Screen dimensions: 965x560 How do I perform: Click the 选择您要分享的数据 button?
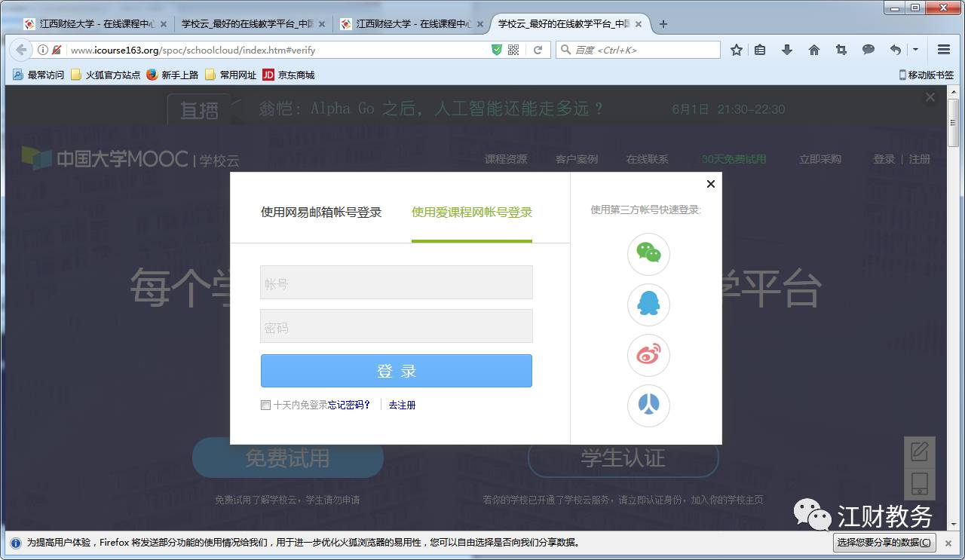click(885, 543)
